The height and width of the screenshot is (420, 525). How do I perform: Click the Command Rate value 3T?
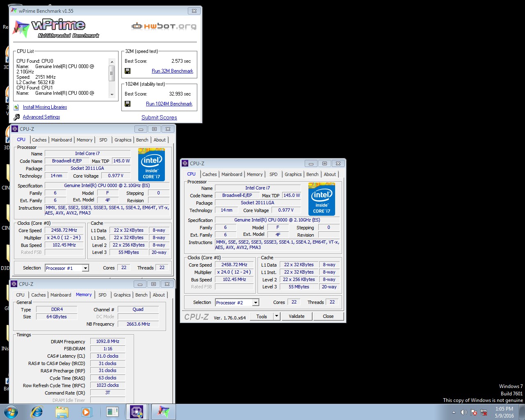click(x=107, y=393)
